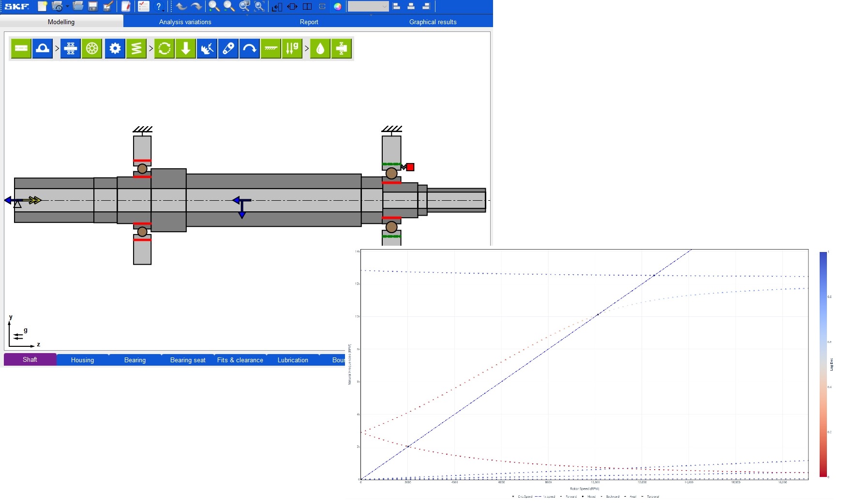Screen dimensions: 854x504
Task: Open the Graphical results tab
Action: tap(433, 22)
